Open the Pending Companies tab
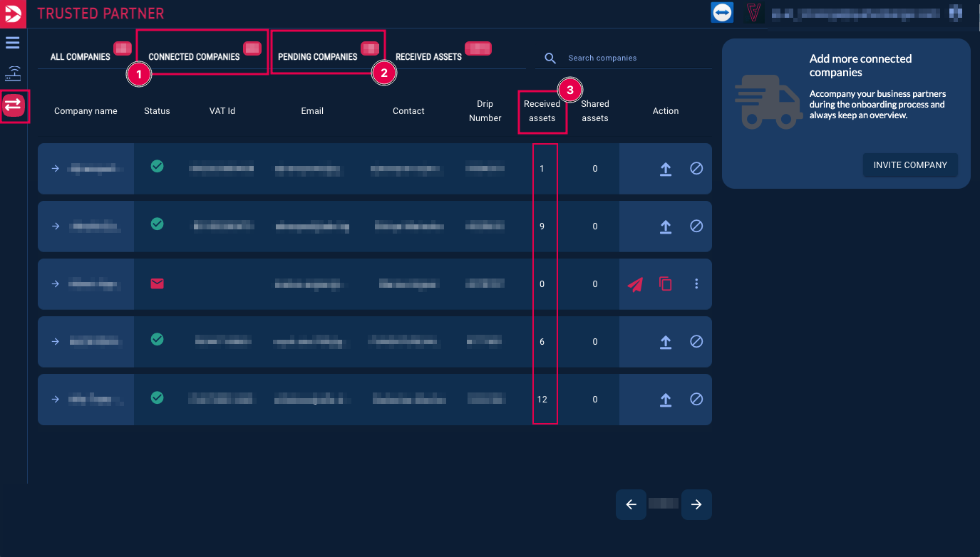This screenshot has height=557, width=980. [317, 57]
